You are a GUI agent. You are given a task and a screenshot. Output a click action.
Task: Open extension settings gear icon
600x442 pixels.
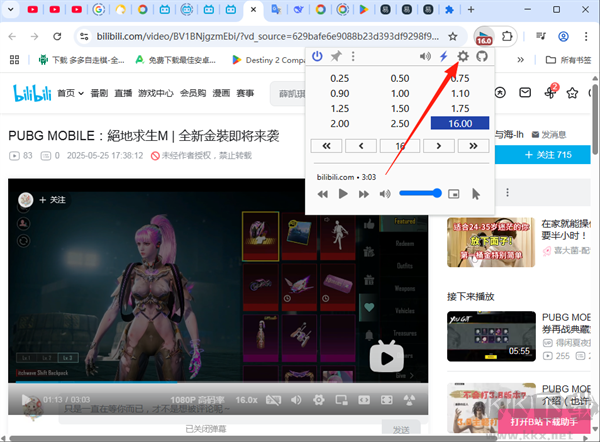(462, 57)
